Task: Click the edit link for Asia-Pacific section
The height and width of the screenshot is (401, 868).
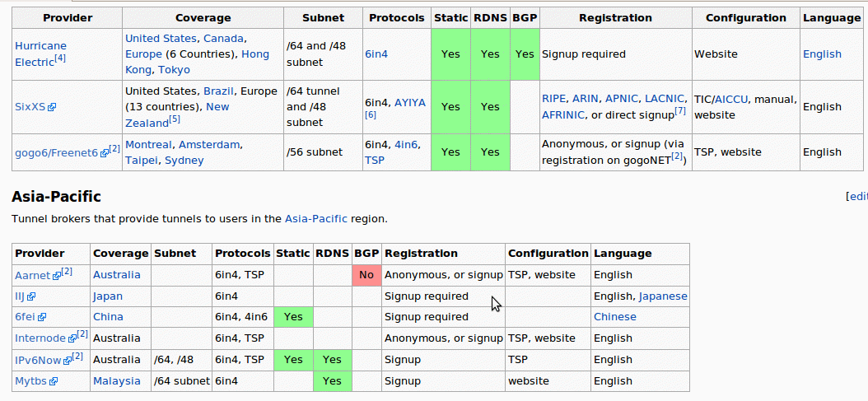Action: pos(858,196)
